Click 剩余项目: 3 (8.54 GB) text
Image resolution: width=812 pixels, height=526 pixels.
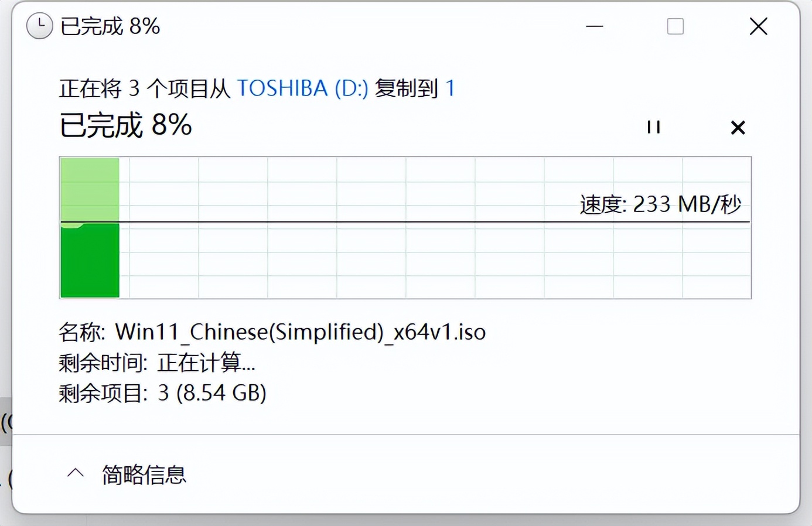pyautogui.click(x=162, y=393)
